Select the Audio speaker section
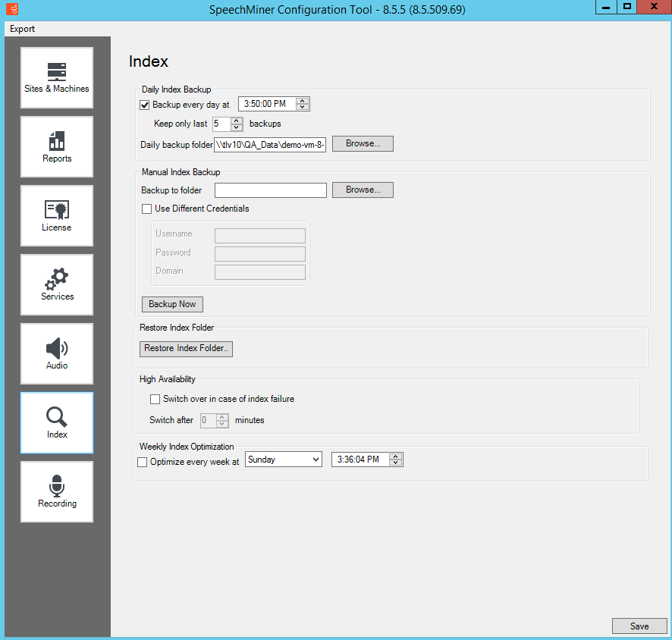The height and width of the screenshot is (640, 672). (x=57, y=353)
